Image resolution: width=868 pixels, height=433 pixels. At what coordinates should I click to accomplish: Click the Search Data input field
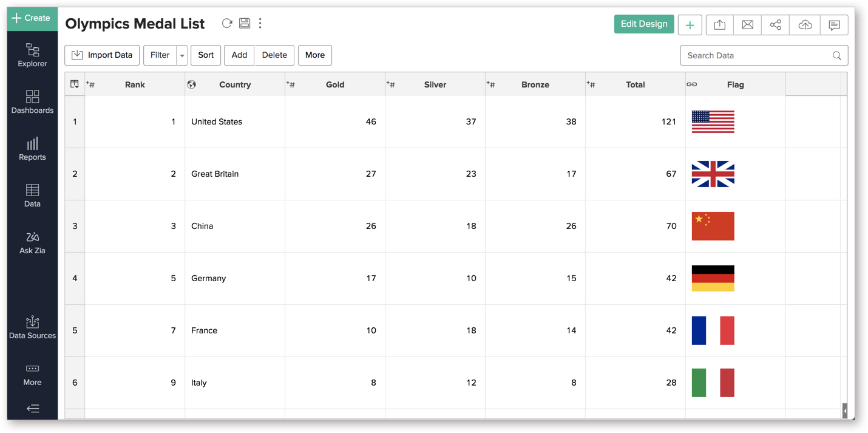(764, 55)
